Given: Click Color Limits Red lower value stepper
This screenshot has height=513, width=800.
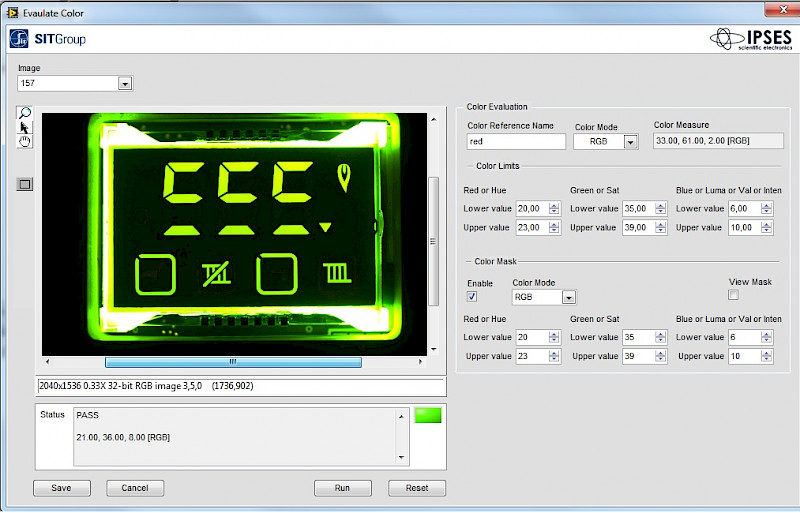Looking at the screenshot, I should coord(554,209).
